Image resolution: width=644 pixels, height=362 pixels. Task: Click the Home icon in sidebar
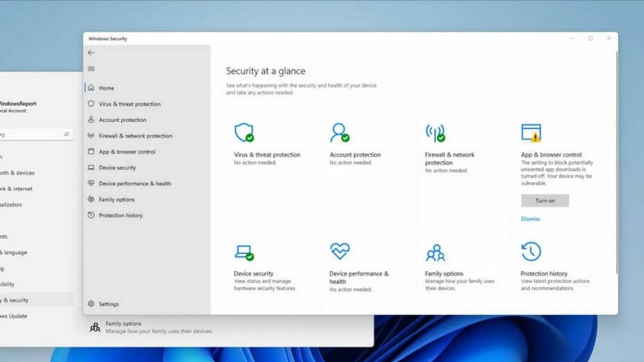coord(91,88)
